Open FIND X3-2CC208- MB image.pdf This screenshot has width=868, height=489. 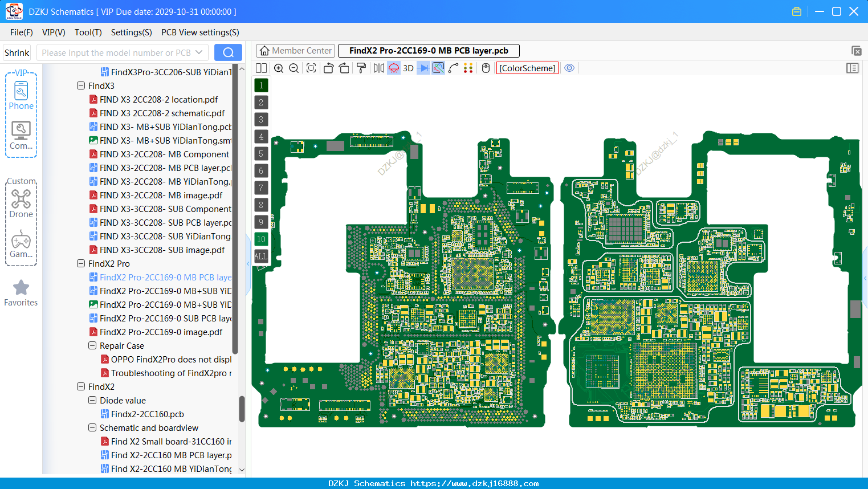161,195
